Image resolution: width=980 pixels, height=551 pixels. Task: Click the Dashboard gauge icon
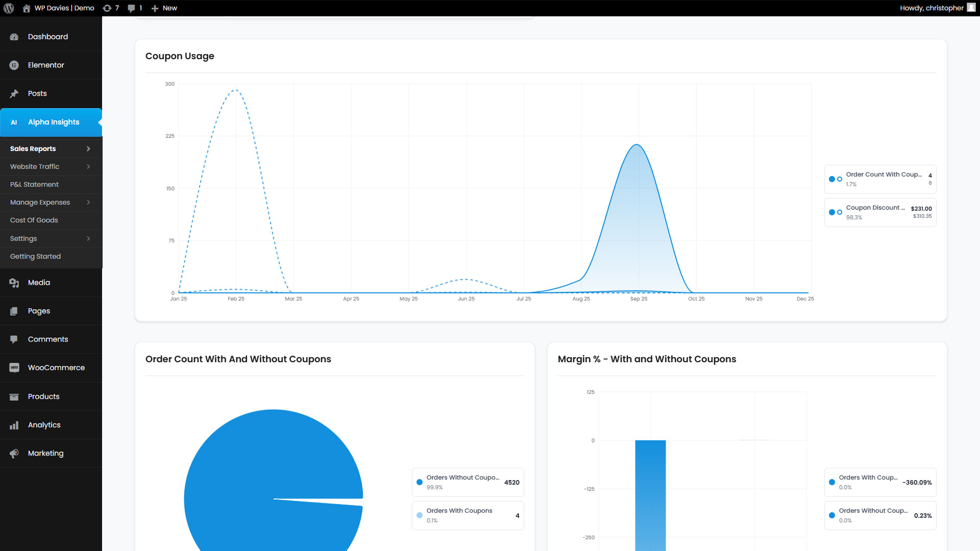[x=14, y=37]
